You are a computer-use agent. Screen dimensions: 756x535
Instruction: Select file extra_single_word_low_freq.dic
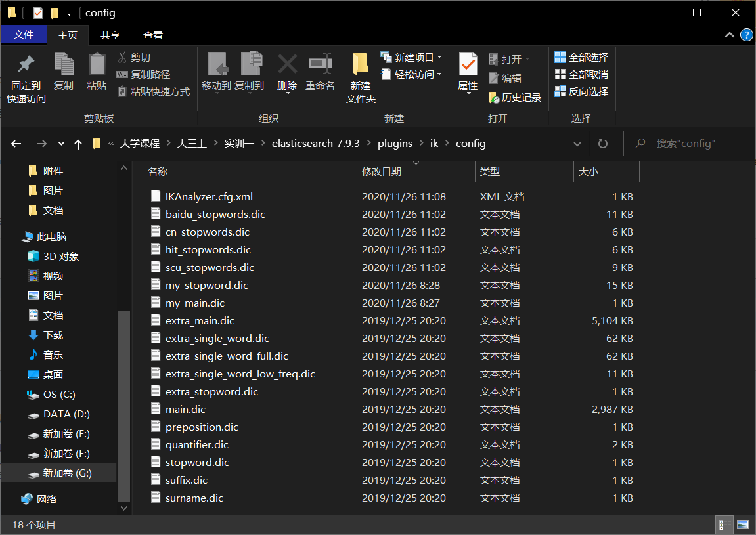click(x=240, y=374)
